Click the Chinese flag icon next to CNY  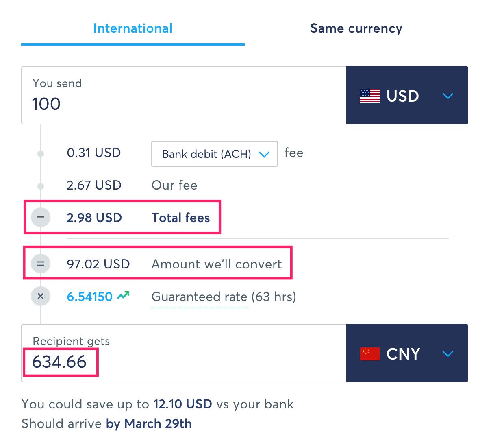click(370, 354)
